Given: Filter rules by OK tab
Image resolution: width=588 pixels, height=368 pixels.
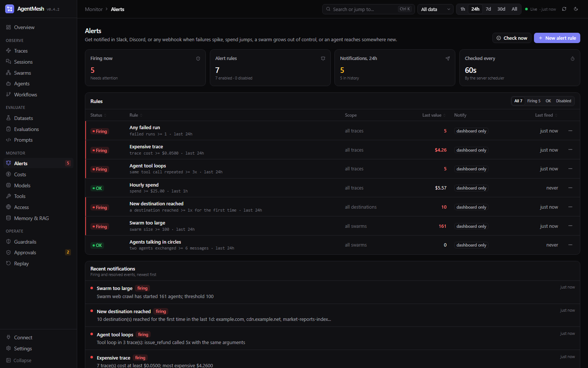Looking at the screenshot, I should [548, 101].
